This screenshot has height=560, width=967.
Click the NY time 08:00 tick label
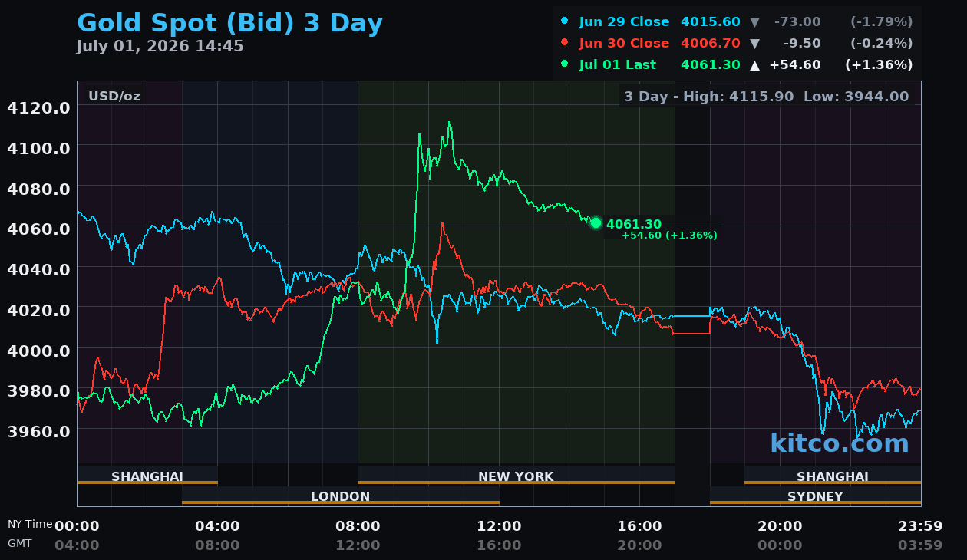pos(358,526)
